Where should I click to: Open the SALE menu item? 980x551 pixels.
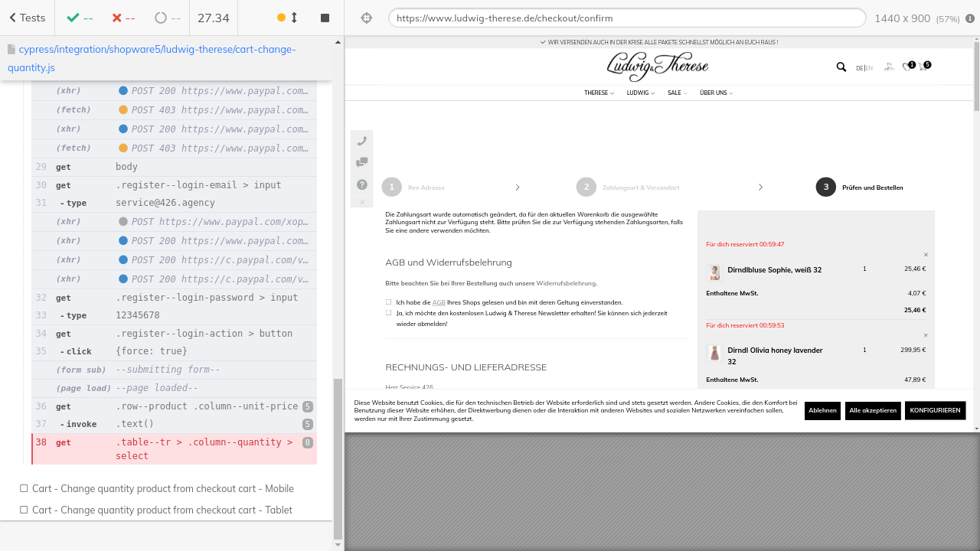click(677, 93)
